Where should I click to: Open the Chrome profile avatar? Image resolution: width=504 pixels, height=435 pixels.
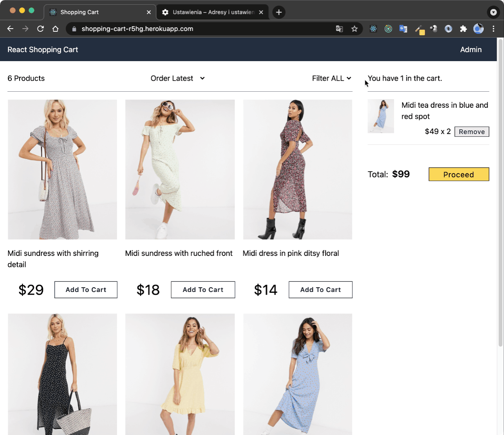coord(478,29)
